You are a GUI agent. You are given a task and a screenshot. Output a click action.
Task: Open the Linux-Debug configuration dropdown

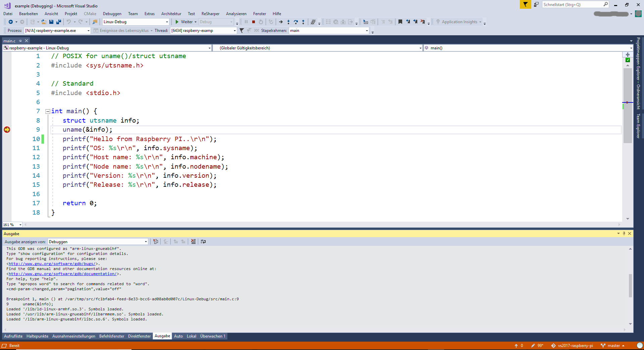coord(167,22)
